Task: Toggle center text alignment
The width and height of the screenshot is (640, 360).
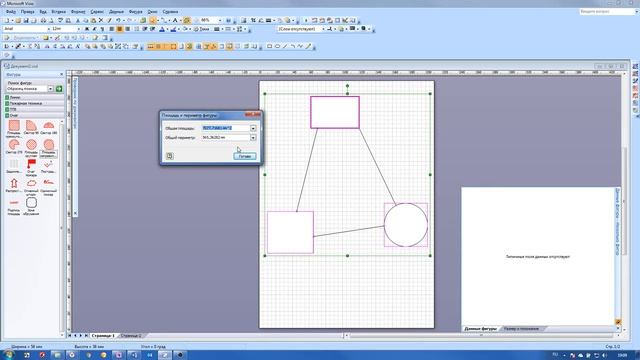Action: (120, 29)
